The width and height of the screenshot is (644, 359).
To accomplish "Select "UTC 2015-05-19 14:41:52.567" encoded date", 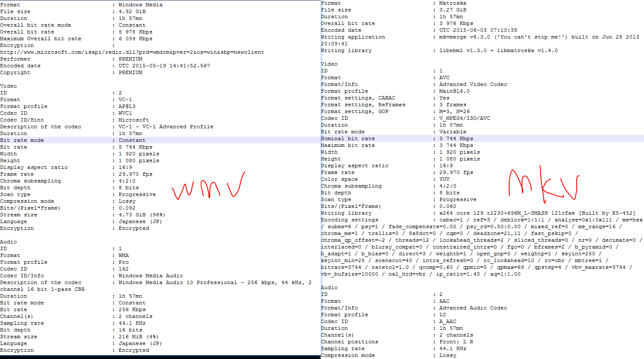I will pyautogui.click(x=164, y=66).
